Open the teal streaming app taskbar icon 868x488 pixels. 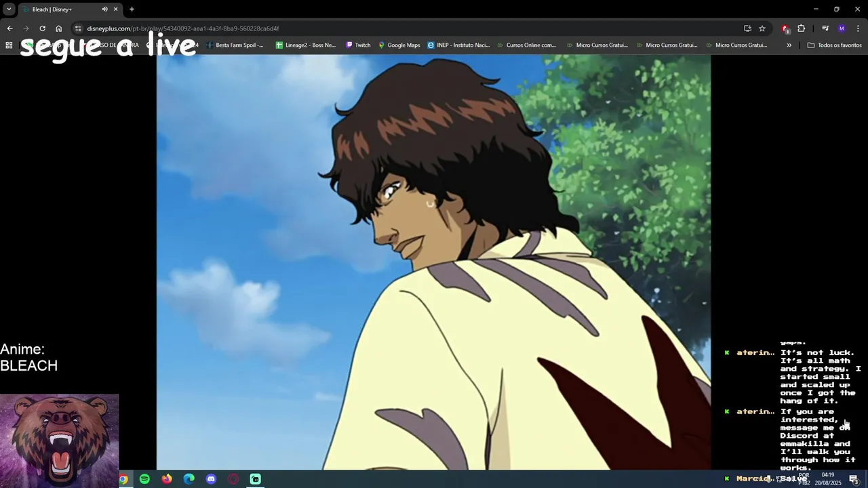click(256, 479)
